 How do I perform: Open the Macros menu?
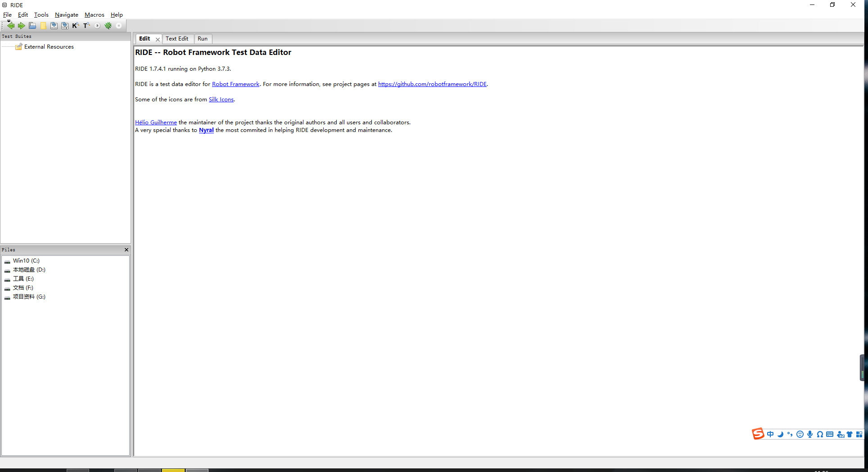pos(95,15)
